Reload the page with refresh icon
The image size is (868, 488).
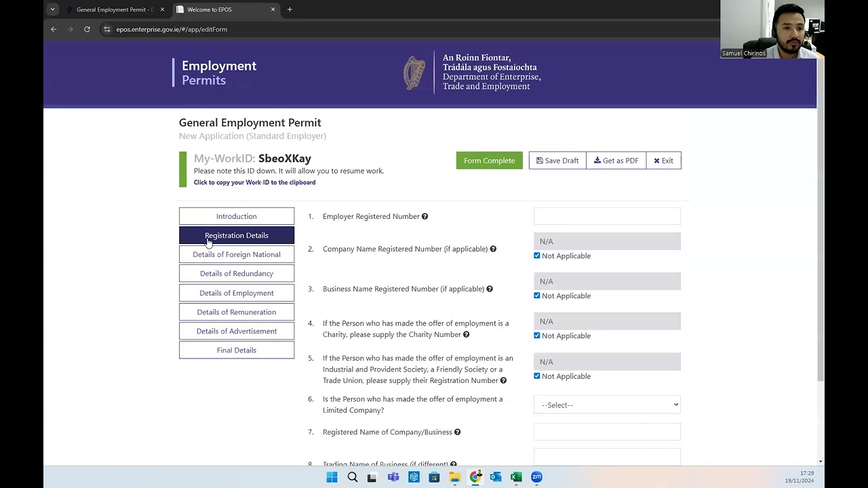[x=87, y=29]
